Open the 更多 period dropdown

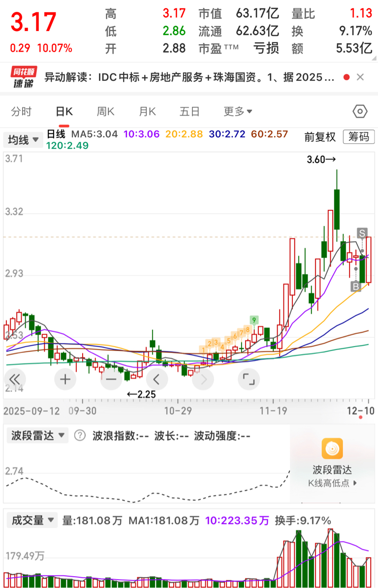(238, 111)
